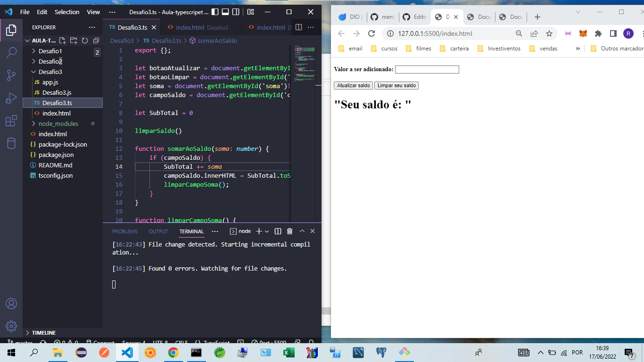The width and height of the screenshot is (644, 362).
Task: Switch to the PROBLEMS tab
Action: point(124,231)
